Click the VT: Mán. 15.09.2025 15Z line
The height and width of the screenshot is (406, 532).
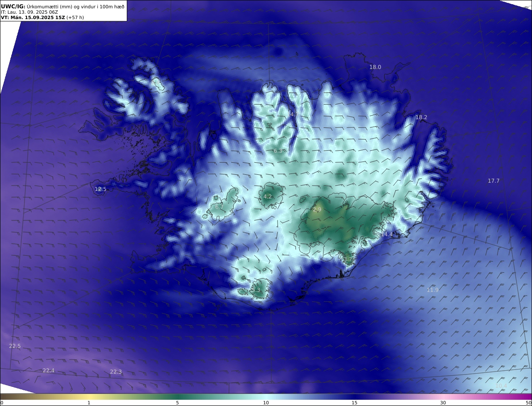[x=42, y=18]
